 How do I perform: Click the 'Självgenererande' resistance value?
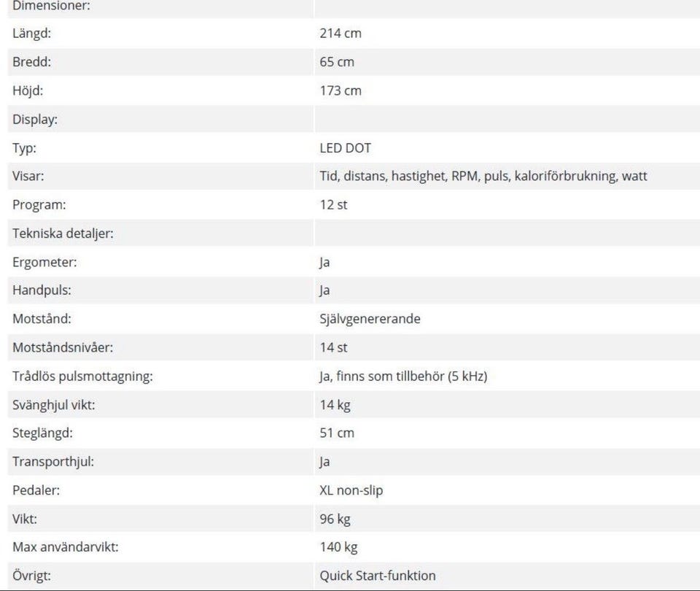click(370, 319)
